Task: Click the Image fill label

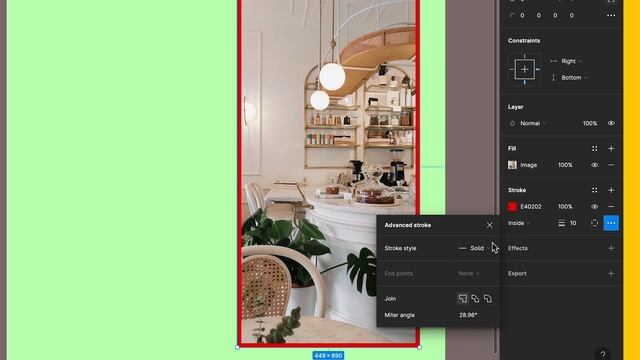Action: [x=529, y=165]
